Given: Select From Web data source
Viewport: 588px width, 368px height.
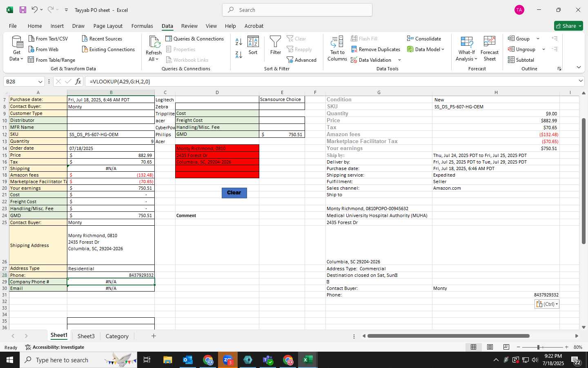Looking at the screenshot, I should [x=43, y=49].
